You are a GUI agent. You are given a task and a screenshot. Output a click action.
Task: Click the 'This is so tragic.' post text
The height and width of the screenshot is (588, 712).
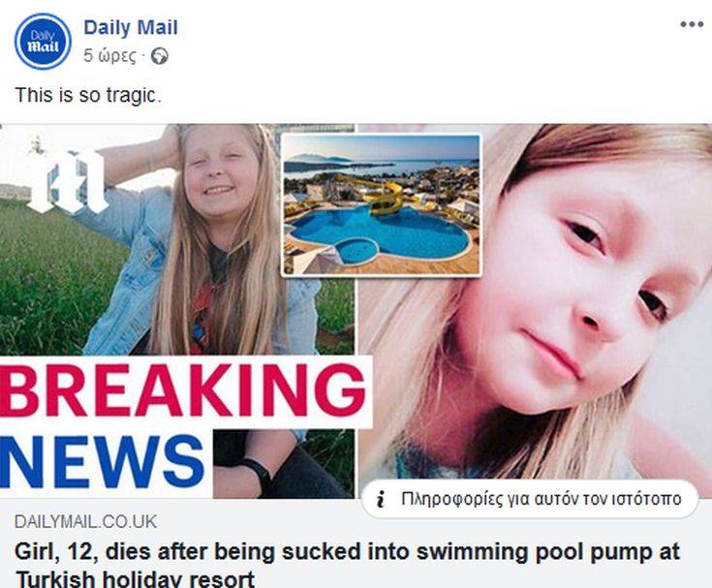pyautogui.click(x=88, y=95)
